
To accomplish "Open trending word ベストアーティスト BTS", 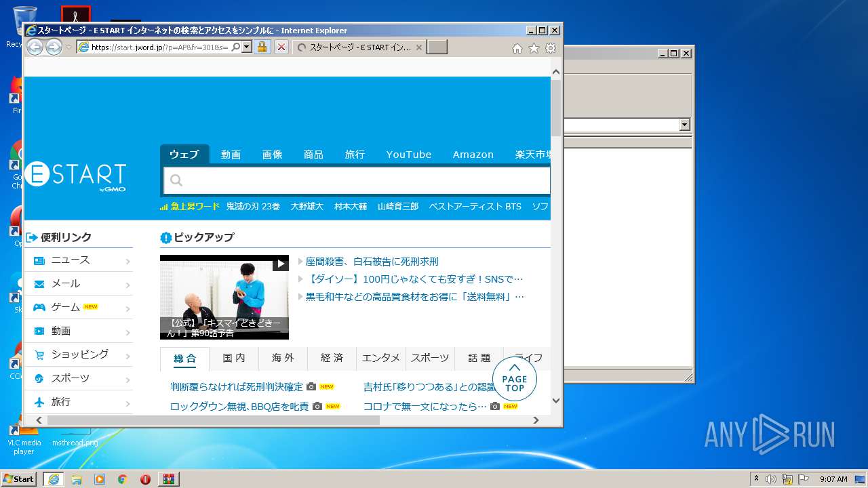I will click(x=475, y=206).
